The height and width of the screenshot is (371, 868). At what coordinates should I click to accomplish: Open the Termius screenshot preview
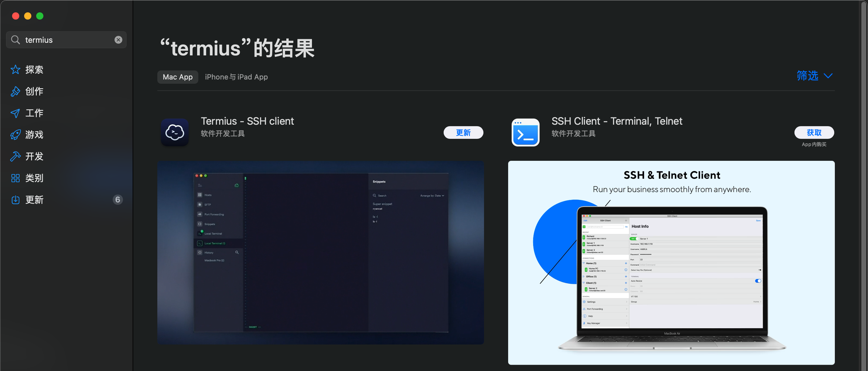pyautogui.click(x=320, y=252)
